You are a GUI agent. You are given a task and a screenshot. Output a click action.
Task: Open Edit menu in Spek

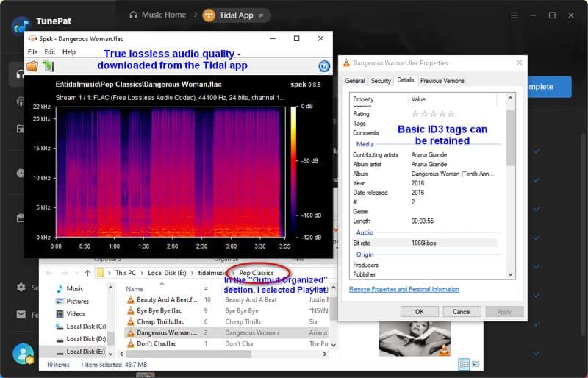point(49,52)
